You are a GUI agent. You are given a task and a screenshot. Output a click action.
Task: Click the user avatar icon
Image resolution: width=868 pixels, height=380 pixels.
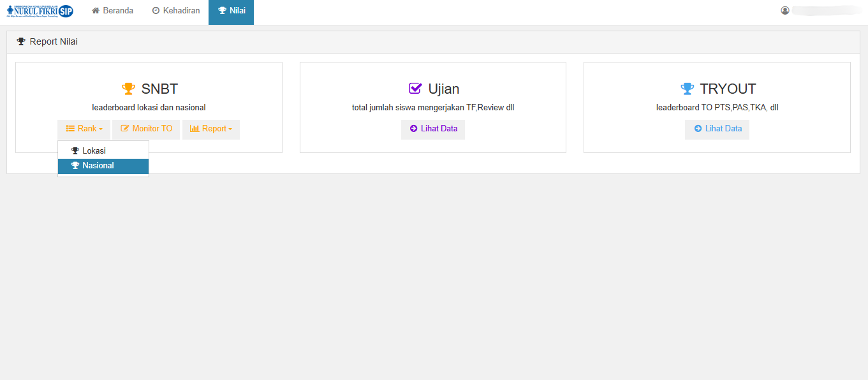pyautogui.click(x=785, y=11)
